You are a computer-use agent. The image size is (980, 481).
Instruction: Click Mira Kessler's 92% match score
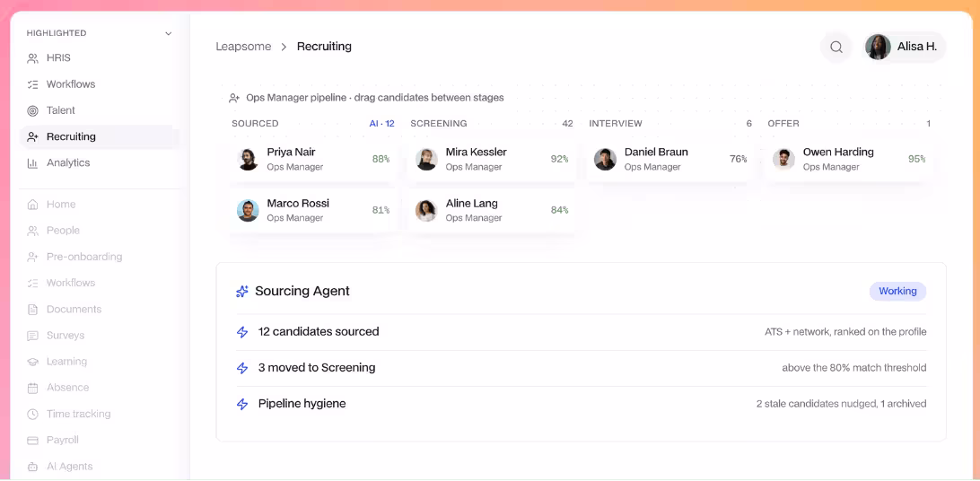(x=559, y=160)
